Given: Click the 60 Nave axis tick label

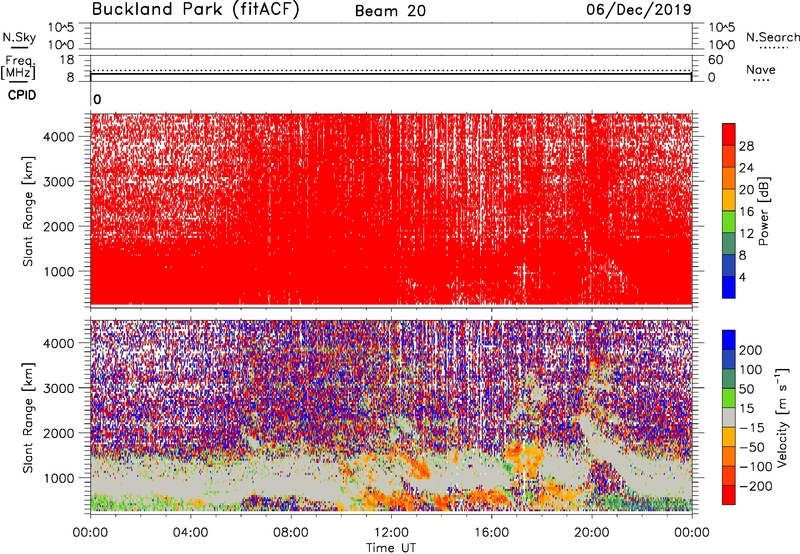Looking at the screenshot, I should (x=715, y=60).
